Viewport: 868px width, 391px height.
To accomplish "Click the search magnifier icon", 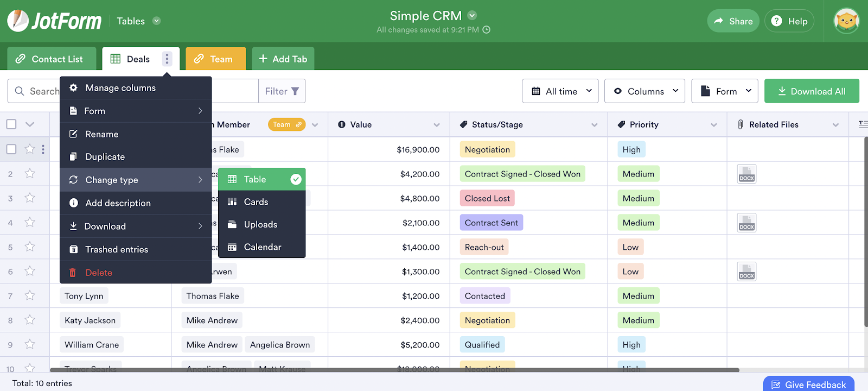I will pyautogui.click(x=20, y=91).
